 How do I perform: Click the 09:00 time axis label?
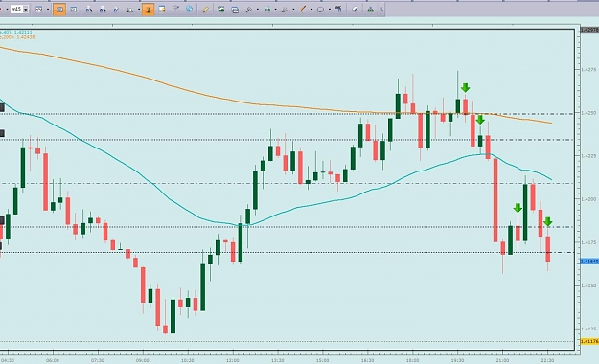click(x=143, y=360)
